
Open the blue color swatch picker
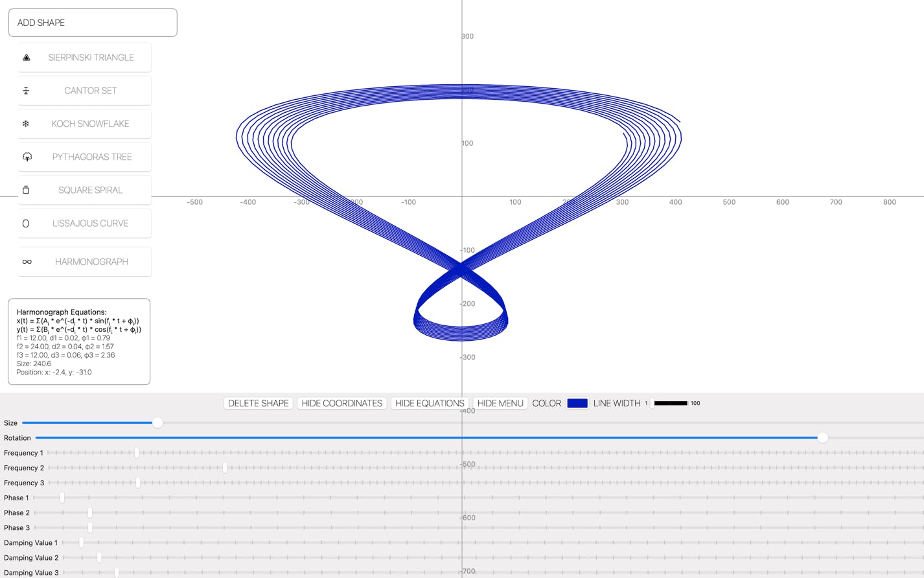577,403
